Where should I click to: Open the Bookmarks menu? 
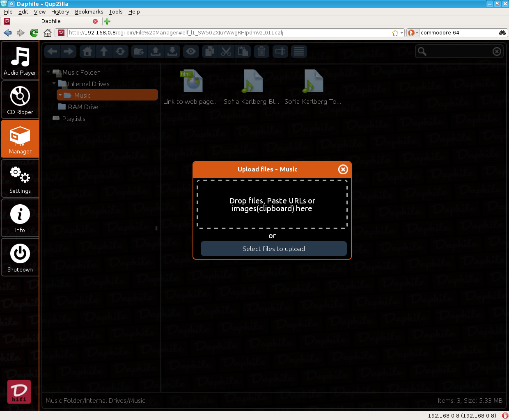[x=89, y=11]
